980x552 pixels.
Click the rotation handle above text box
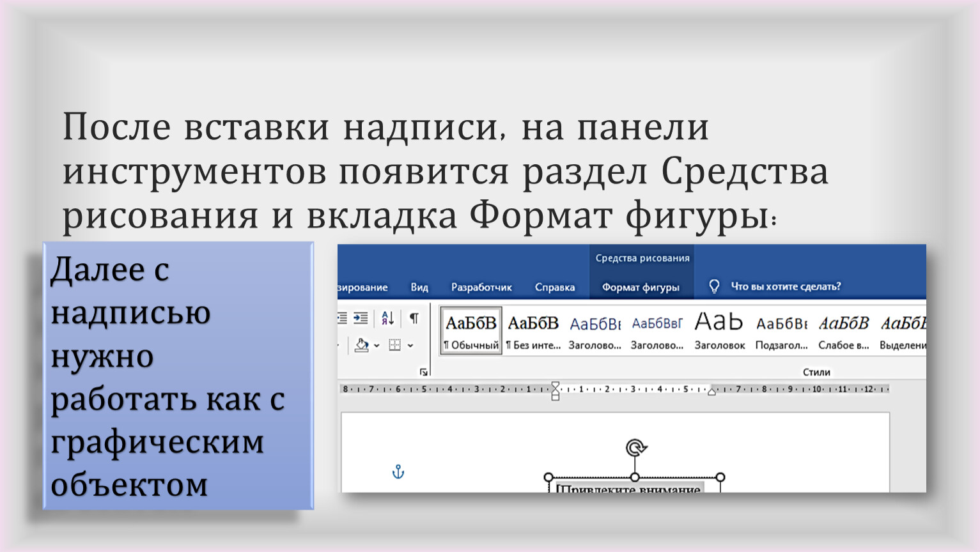pos(635,448)
